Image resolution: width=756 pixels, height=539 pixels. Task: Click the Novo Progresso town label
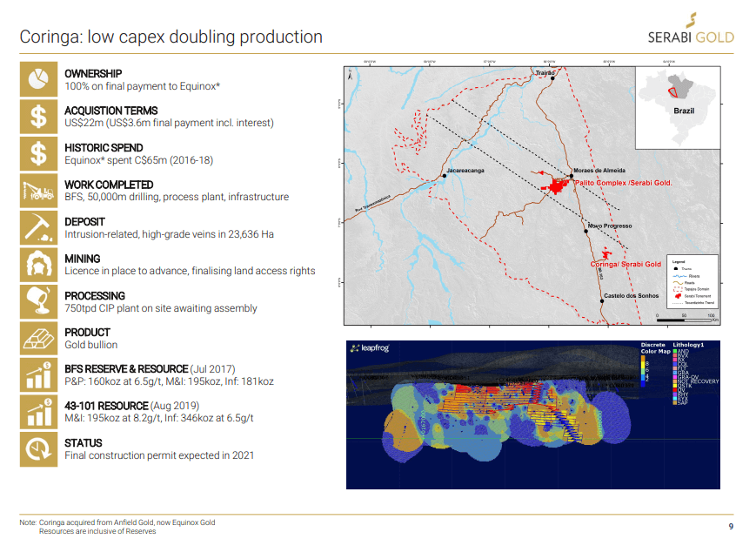(x=610, y=226)
